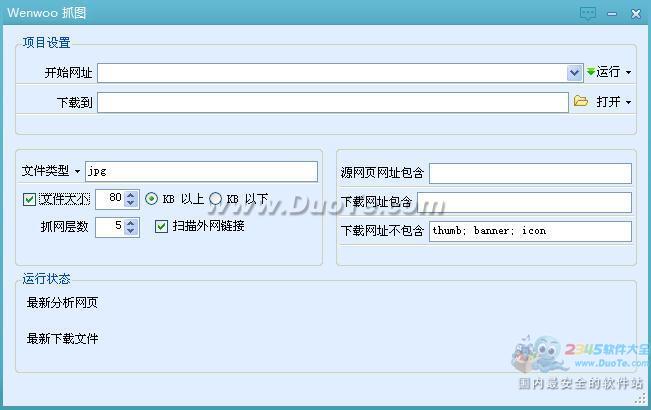Image resolution: width=651 pixels, height=410 pixels.
Task: Decrease the 抓网层数 value
Action: pyautogui.click(x=131, y=231)
